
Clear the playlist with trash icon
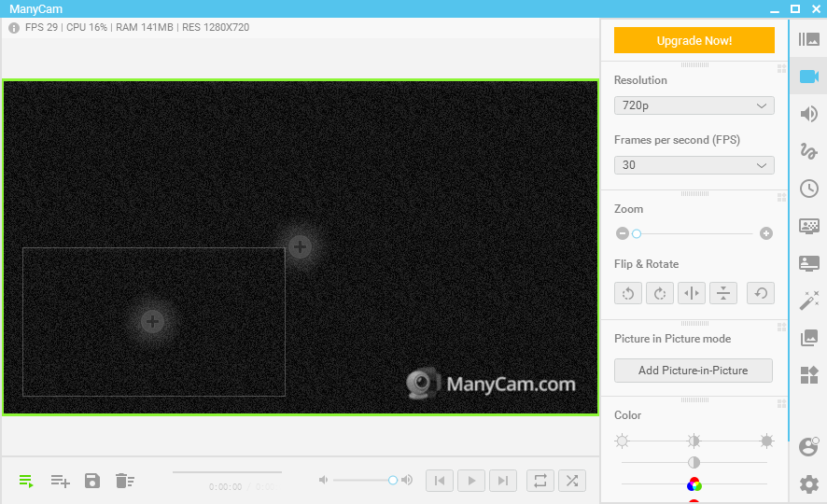[x=124, y=481]
